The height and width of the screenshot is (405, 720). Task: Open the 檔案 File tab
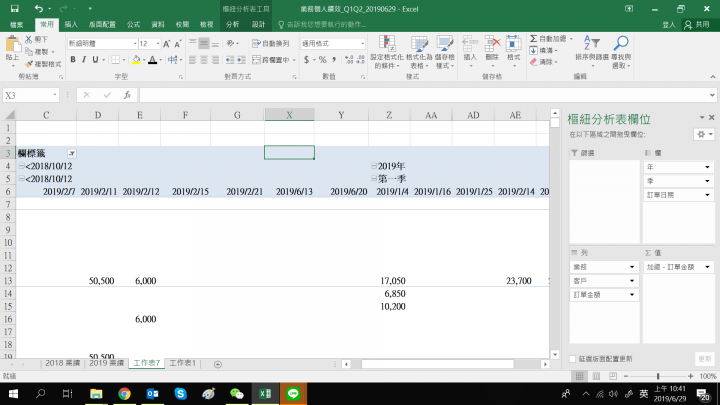17,24
